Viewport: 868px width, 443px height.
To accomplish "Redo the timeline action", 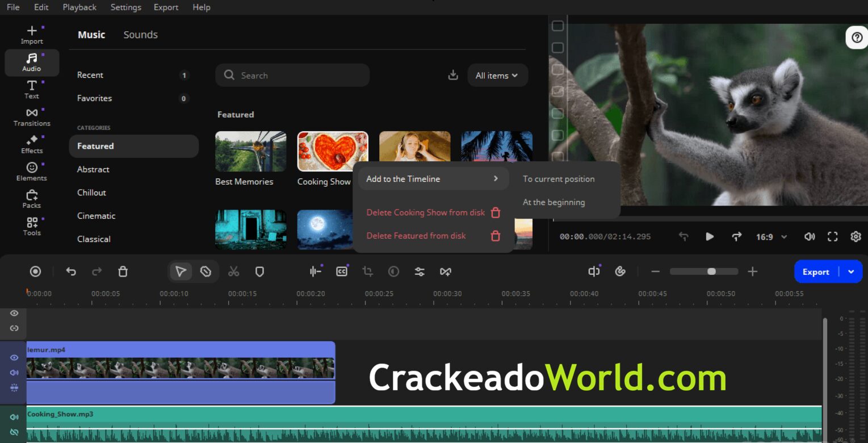I will (x=97, y=271).
